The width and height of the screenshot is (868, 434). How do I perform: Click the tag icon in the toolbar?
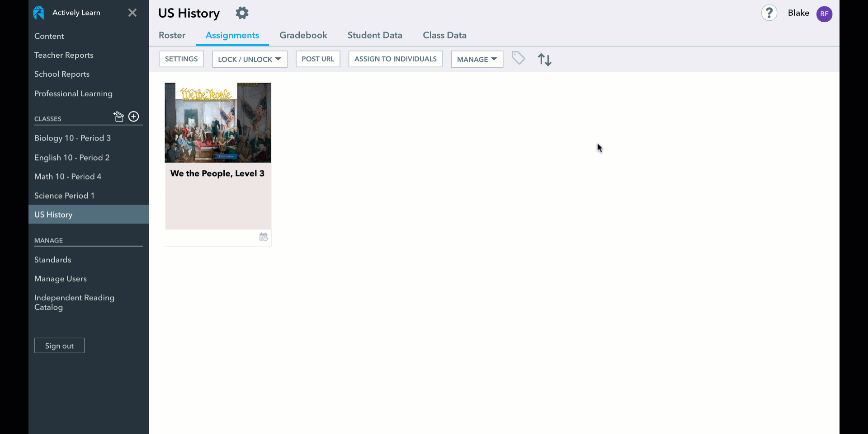[518, 58]
